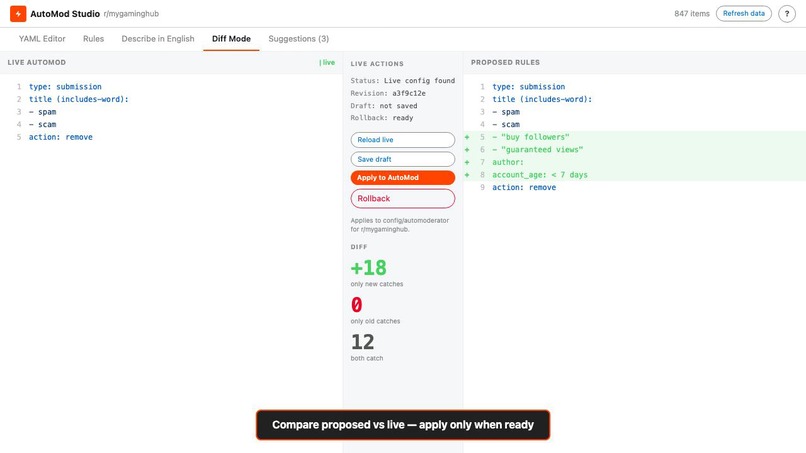Click the '+18' new catches number
Image resolution: width=806 pixels, height=453 pixels.
pyautogui.click(x=368, y=267)
